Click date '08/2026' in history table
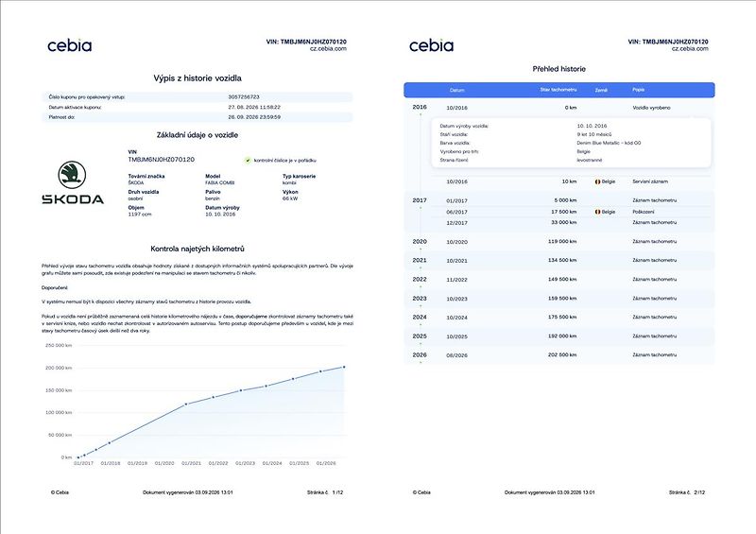The width and height of the screenshot is (756, 534). coord(456,355)
